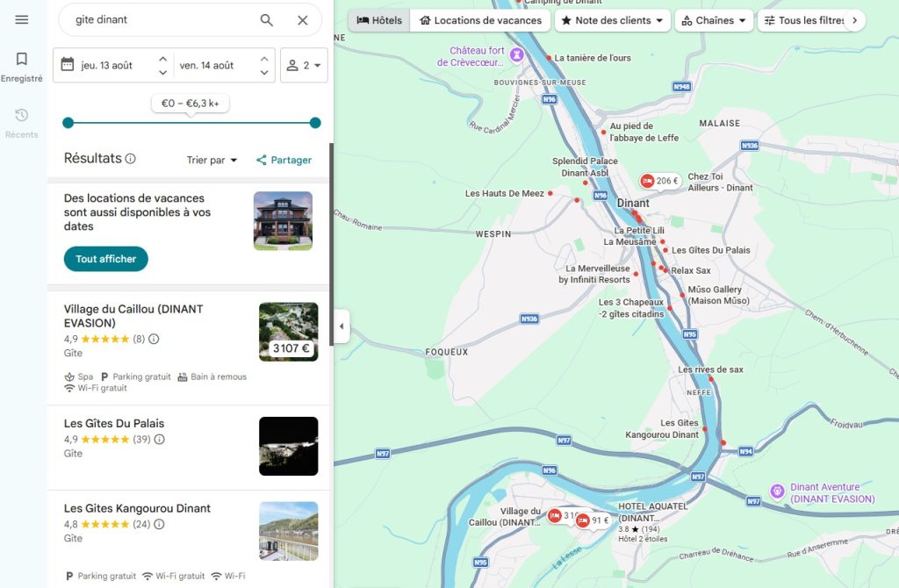Collapse the side panel with the arrow tab
Screen dimensions: 899x588
342,326
